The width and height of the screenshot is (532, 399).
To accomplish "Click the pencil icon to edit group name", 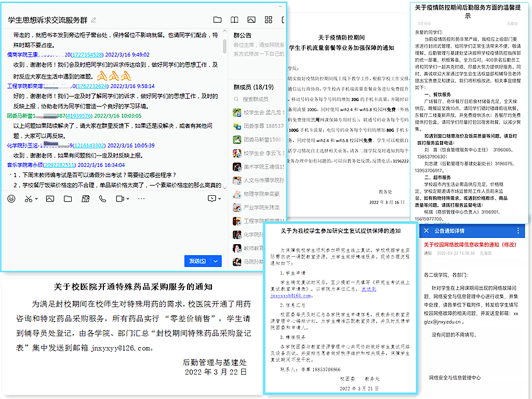I will 94,20.
